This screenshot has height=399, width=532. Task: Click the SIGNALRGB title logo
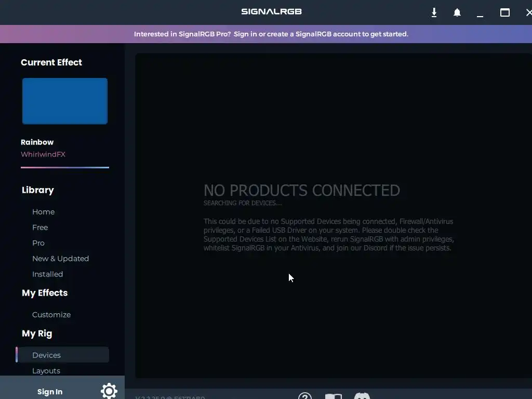coord(271,11)
